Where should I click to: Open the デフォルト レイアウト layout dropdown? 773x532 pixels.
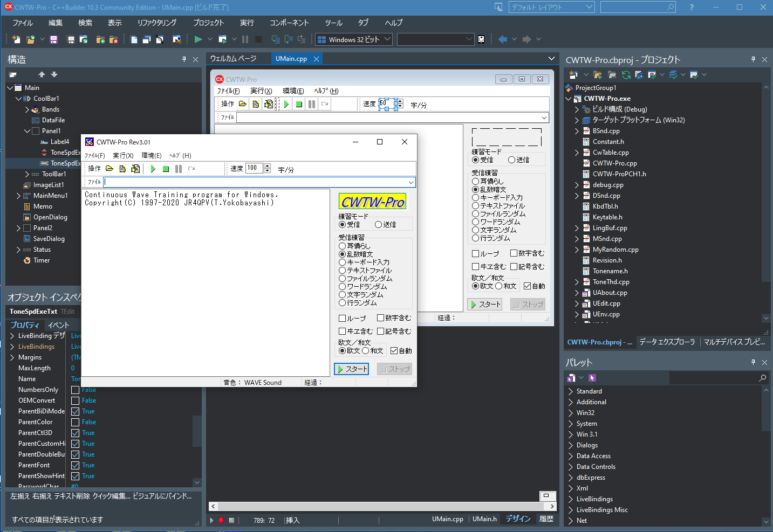551,7
